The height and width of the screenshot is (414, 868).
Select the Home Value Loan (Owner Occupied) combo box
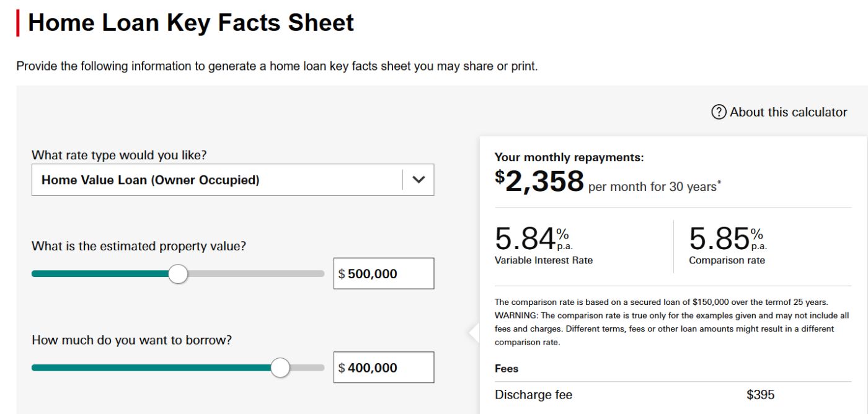tap(217, 180)
